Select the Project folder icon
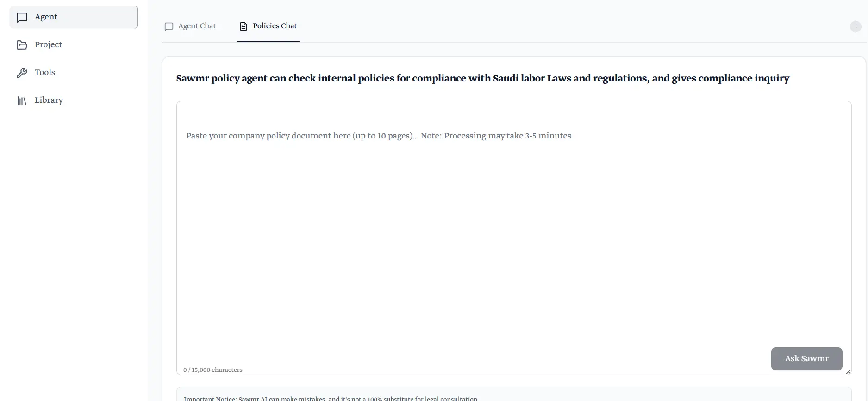 click(x=23, y=44)
